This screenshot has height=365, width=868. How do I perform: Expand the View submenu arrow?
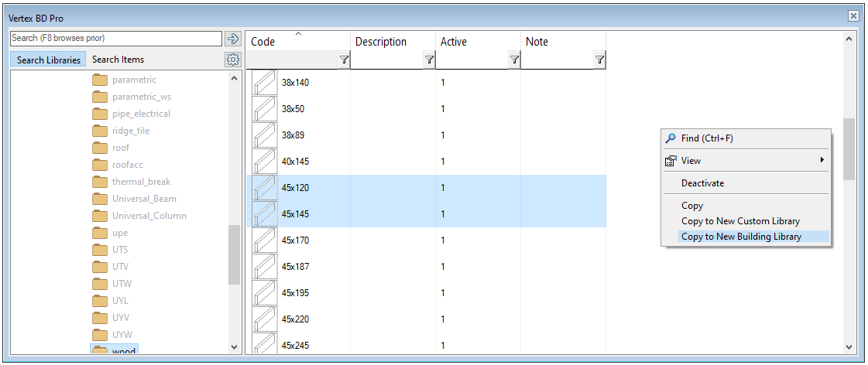[822, 161]
